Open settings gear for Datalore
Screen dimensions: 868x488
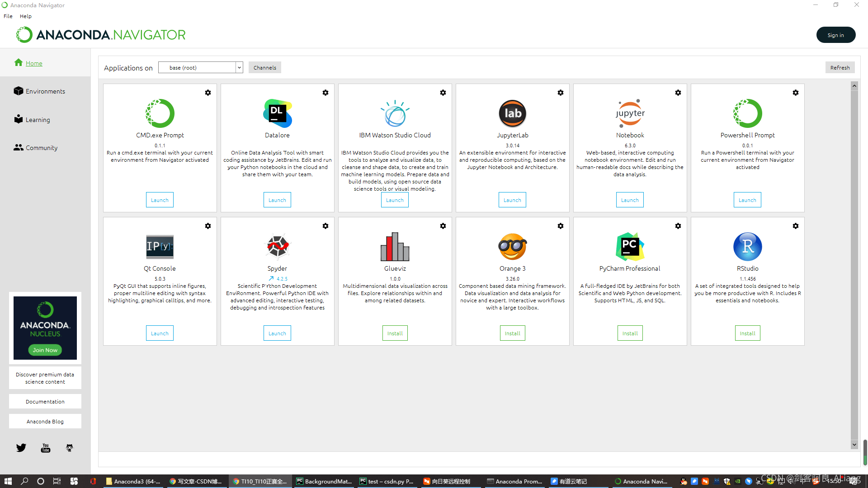[x=325, y=93]
